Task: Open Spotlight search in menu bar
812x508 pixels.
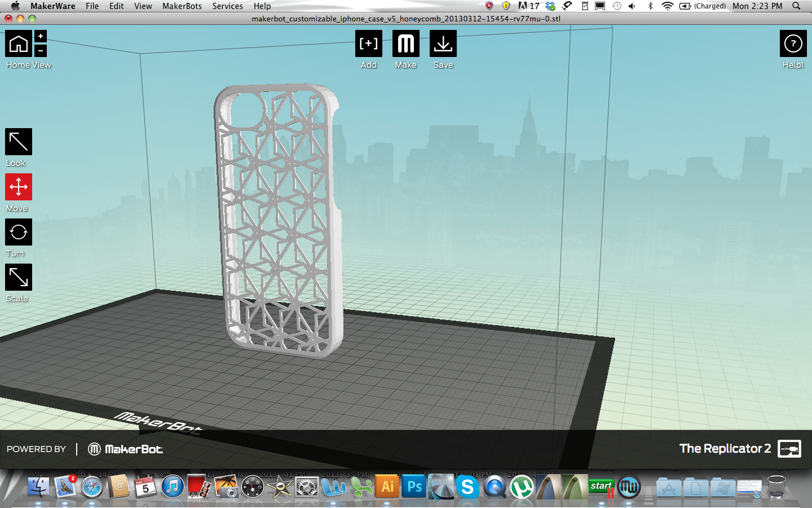Action: (796, 6)
